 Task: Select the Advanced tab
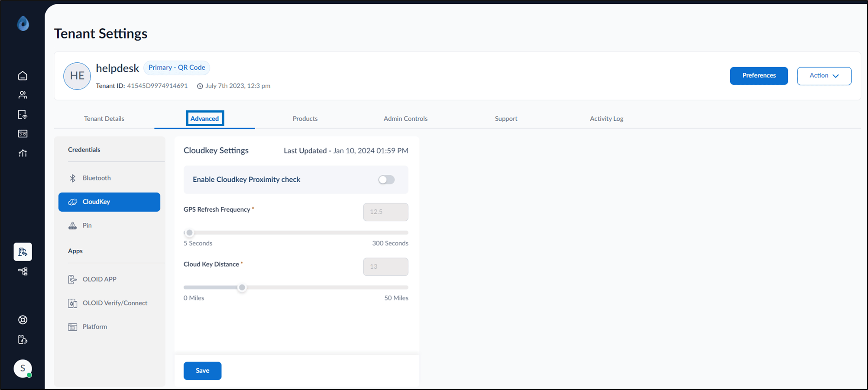205,119
